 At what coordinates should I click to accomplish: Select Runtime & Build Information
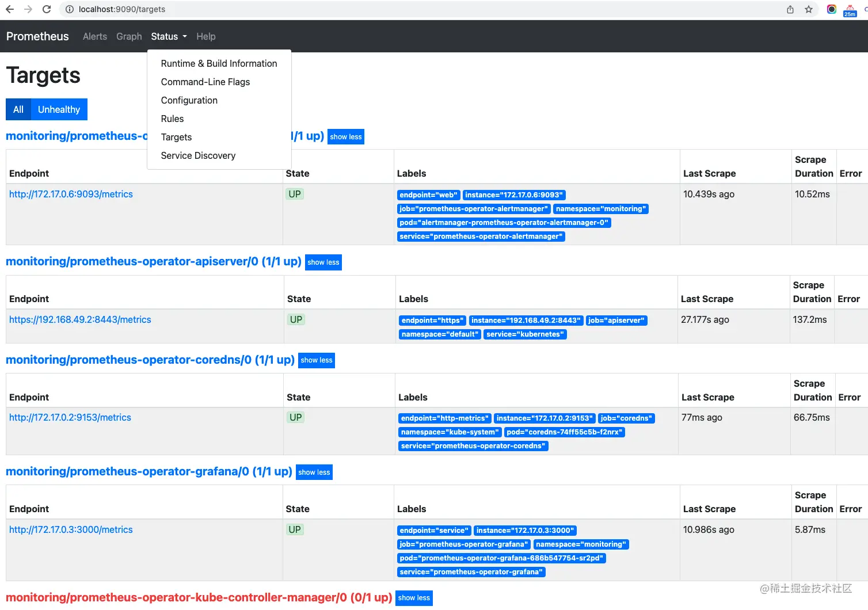[x=219, y=63]
